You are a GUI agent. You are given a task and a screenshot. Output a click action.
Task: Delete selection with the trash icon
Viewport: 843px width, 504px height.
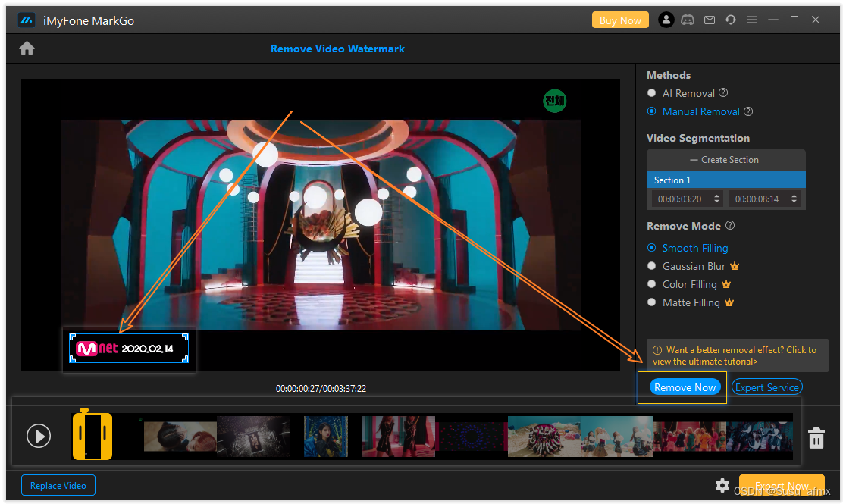pos(816,438)
